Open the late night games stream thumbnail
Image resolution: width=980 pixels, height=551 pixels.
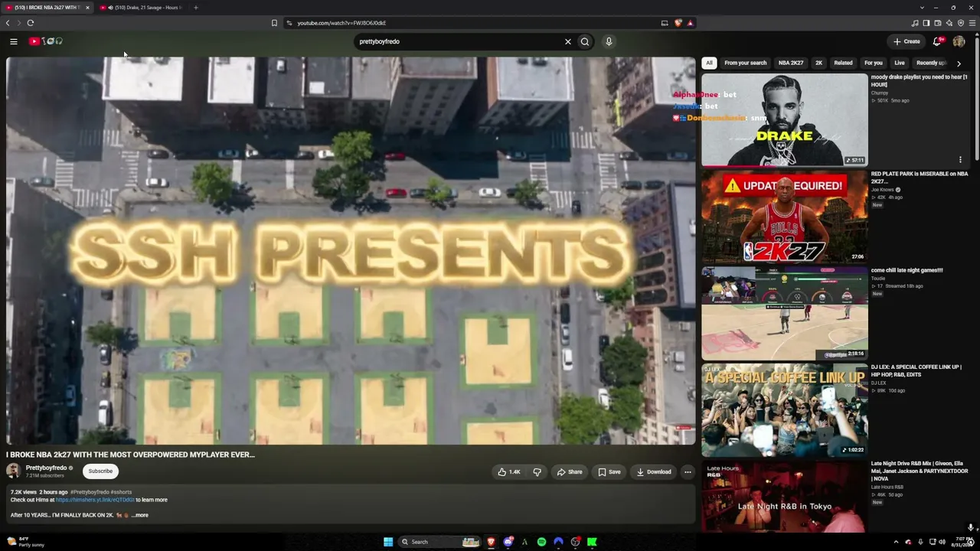point(785,313)
